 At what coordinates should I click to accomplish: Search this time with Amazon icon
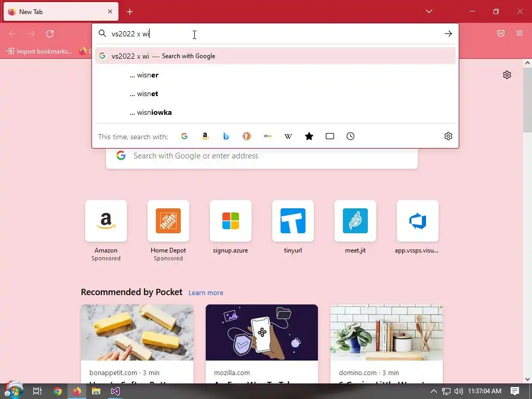(205, 137)
